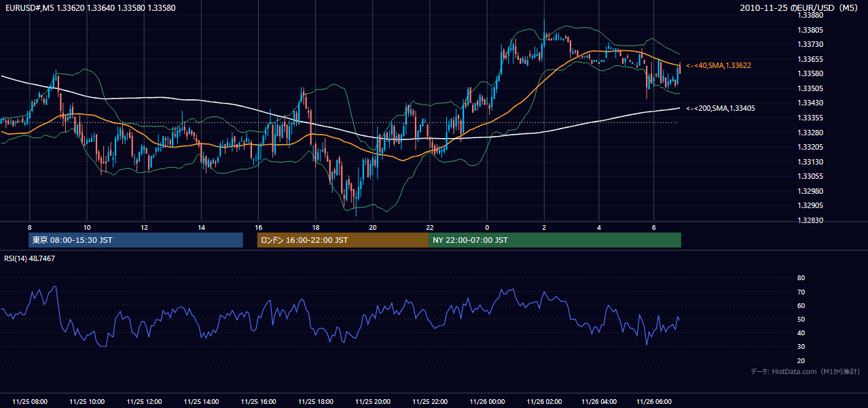Click price axis label 1.33655
Screen dimensions: 868x408
(811, 59)
